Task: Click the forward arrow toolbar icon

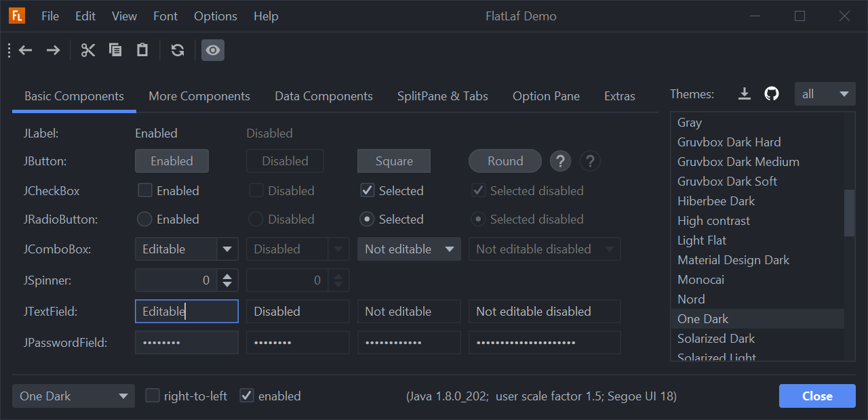Action: (x=53, y=50)
